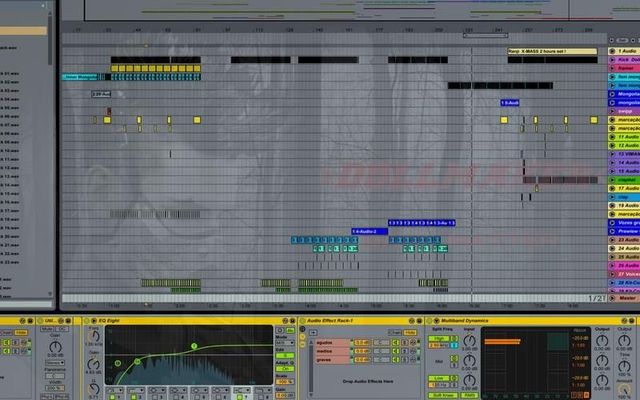Open band 7 filter type dropdown in EQ Eight

(x=241, y=391)
